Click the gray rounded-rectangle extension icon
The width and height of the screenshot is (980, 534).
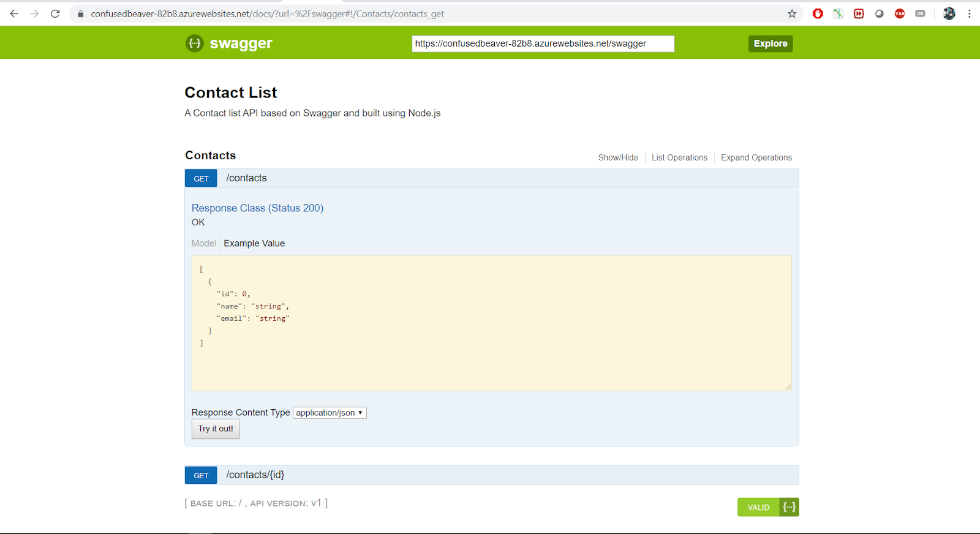tap(920, 13)
